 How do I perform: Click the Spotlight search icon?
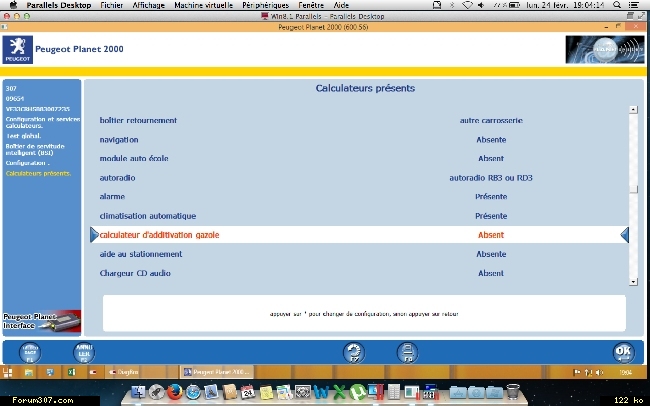click(617, 5)
